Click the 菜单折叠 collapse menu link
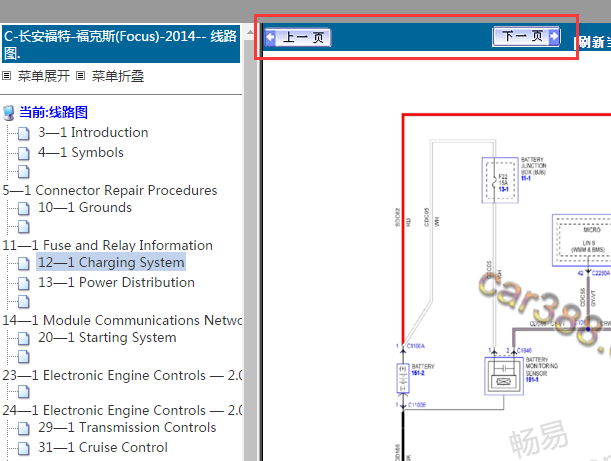Image resolution: width=611 pixels, height=461 pixels. click(118, 76)
